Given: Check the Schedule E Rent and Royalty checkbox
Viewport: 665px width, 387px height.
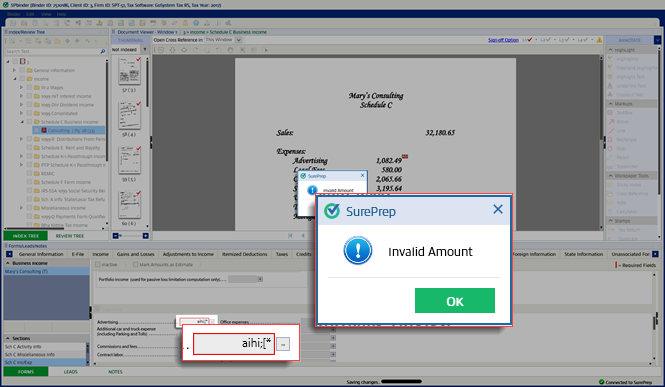Looking at the screenshot, I should tap(29, 148).
